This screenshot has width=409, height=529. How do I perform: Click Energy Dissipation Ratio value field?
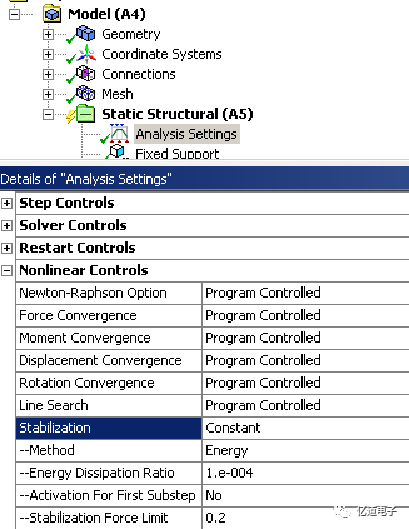click(x=305, y=473)
